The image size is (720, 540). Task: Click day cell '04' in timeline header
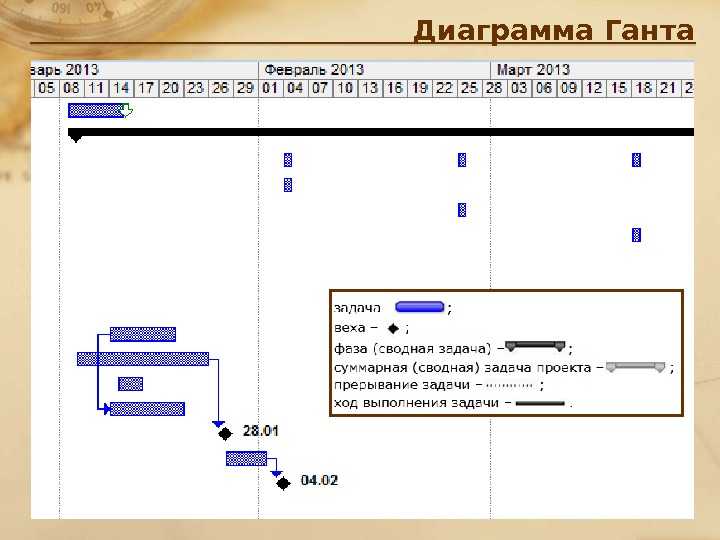pos(295,88)
